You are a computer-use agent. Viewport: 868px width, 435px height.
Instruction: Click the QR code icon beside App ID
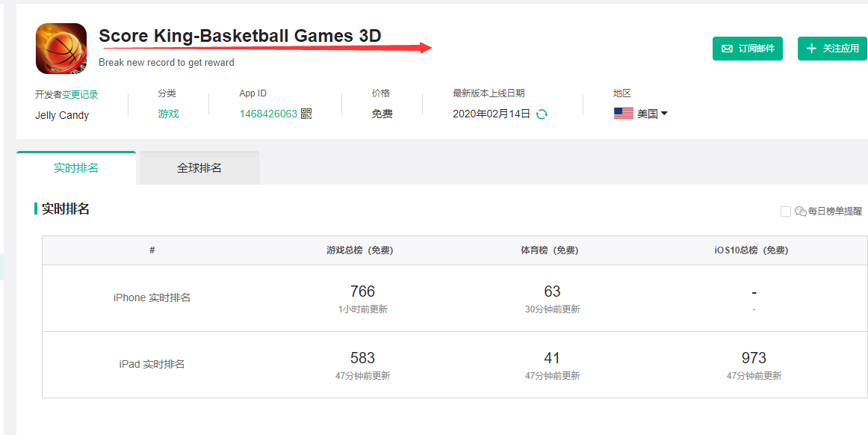[x=306, y=114]
